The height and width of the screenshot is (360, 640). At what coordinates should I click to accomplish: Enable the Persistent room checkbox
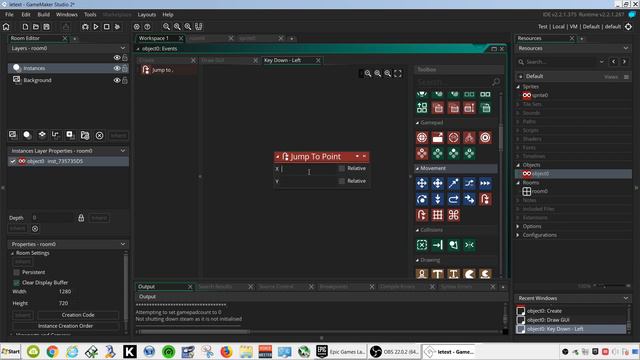[16, 272]
